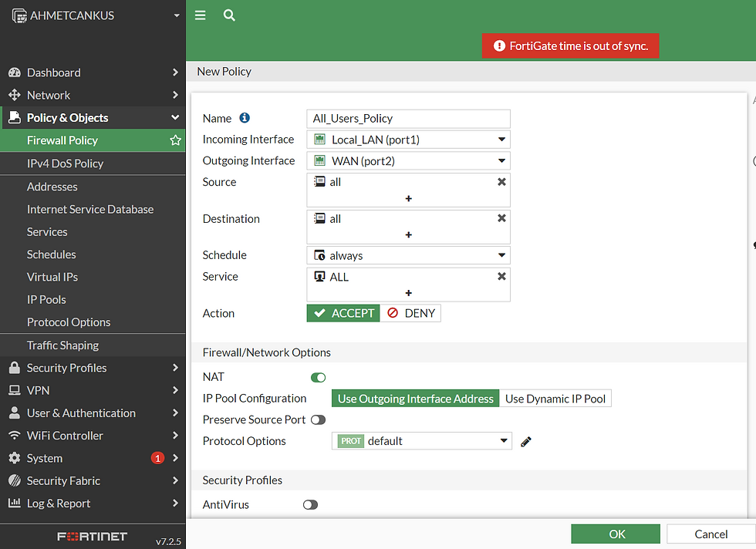The width and height of the screenshot is (756, 549).
Task: Expand the Security Profiles sidebar chevron
Action: pyautogui.click(x=176, y=368)
